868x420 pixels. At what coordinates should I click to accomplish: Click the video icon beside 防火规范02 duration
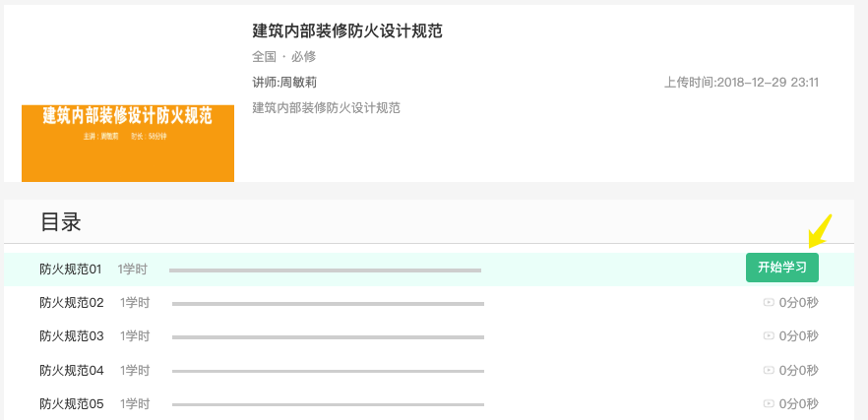769,303
